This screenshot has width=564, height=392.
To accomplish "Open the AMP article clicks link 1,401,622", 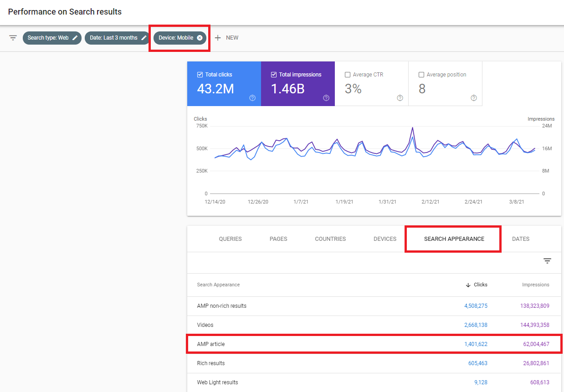I will (x=476, y=344).
